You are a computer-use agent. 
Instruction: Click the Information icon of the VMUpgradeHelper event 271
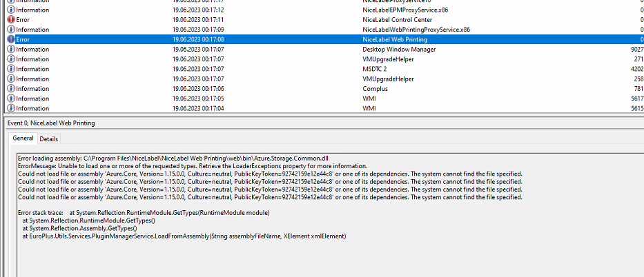11,59
